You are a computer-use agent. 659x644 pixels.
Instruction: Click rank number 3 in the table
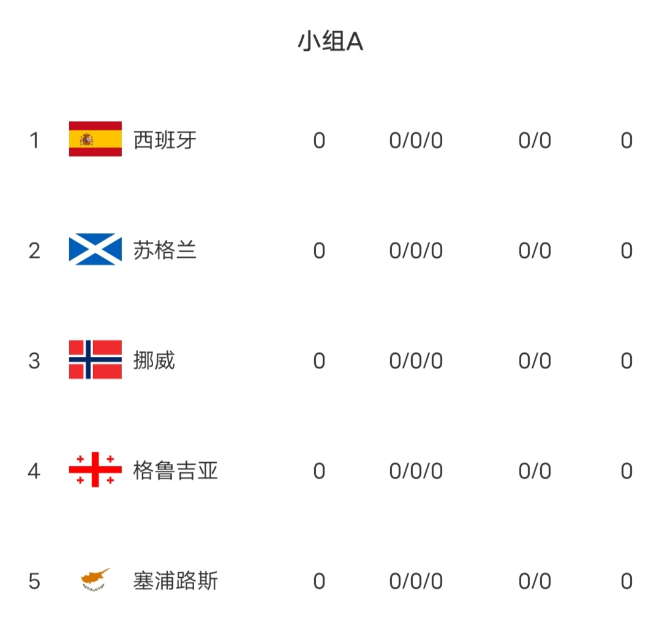(x=34, y=361)
